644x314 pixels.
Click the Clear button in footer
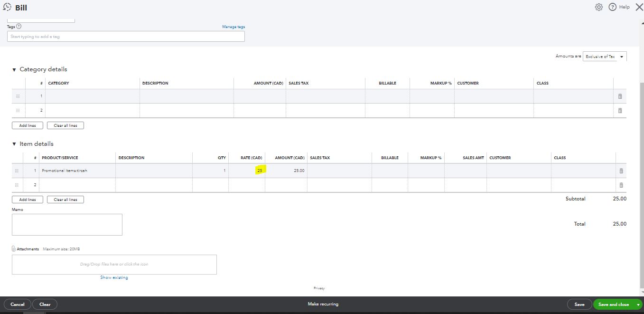pyautogui.click(x=45, y=304)
